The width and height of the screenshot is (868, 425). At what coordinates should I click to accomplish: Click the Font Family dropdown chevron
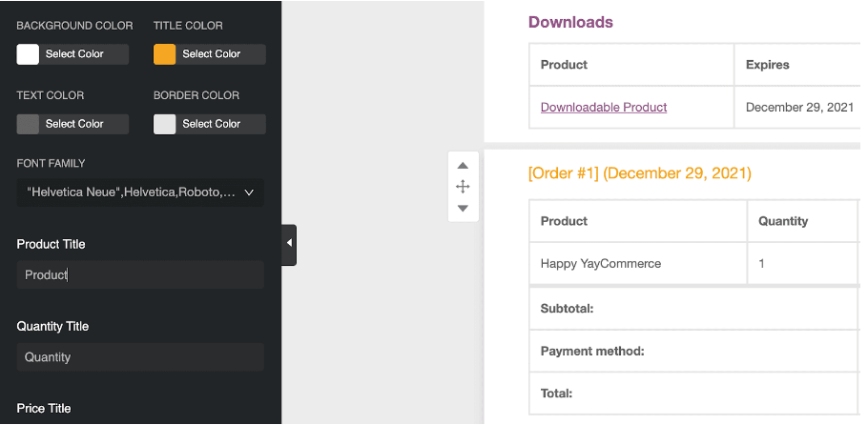click(x=249, y=192)
